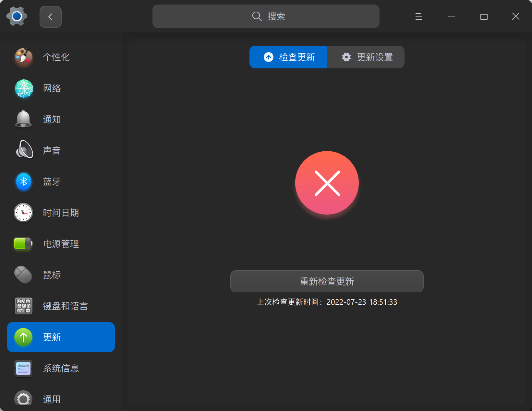This screenshot has width=532, height=411.
Task: Open 系统信息 in the sidebar
Action: (x=61, y=368)
